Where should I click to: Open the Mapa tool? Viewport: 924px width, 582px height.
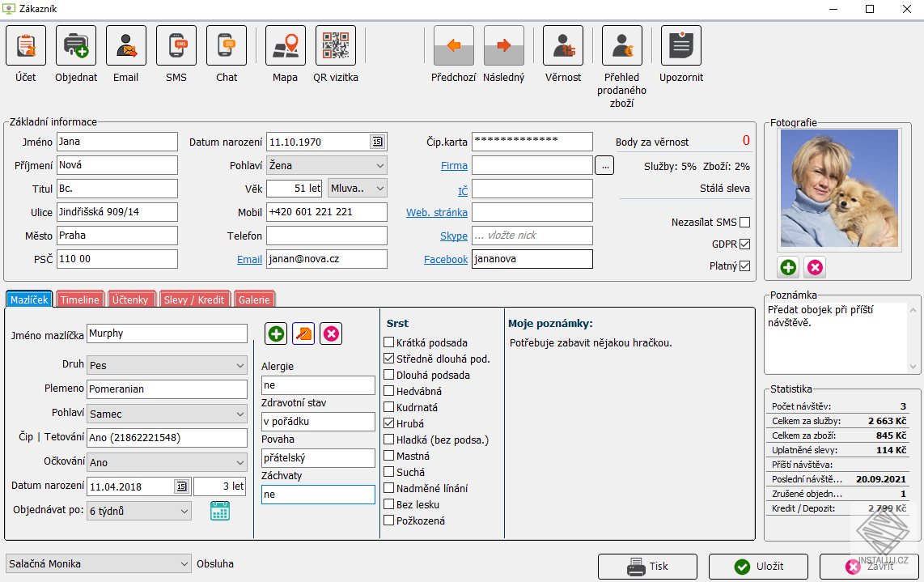[x=284, y=53]
